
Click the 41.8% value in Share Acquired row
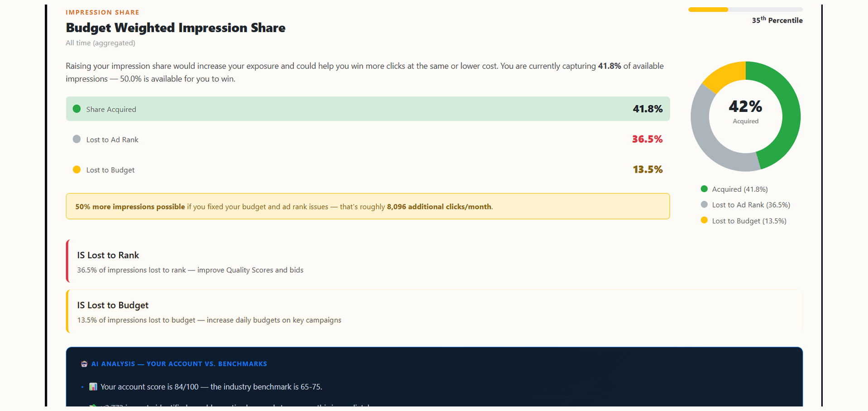647,109
